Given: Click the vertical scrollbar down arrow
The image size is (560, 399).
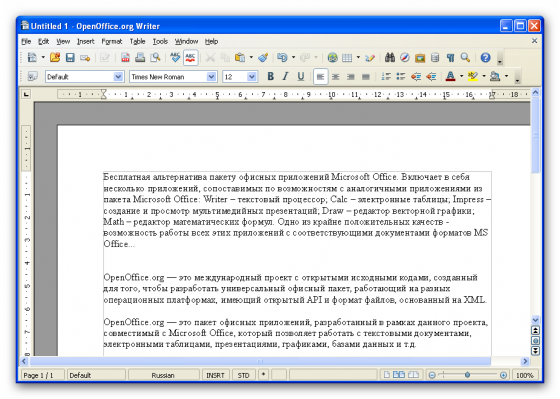Looking at the screenshot, I should click(x=535, y=320).
